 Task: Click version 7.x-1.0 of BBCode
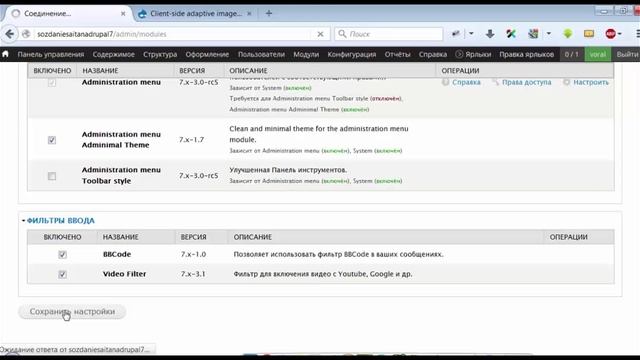pos(193,254)
